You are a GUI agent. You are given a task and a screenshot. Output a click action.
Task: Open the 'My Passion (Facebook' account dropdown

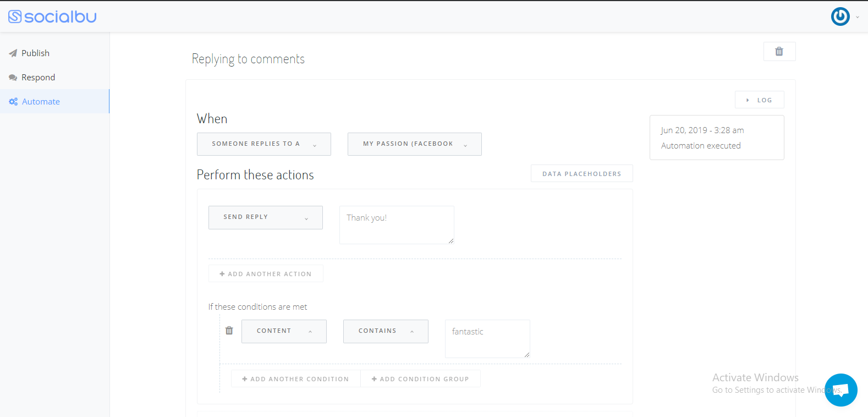coord(415,144)
